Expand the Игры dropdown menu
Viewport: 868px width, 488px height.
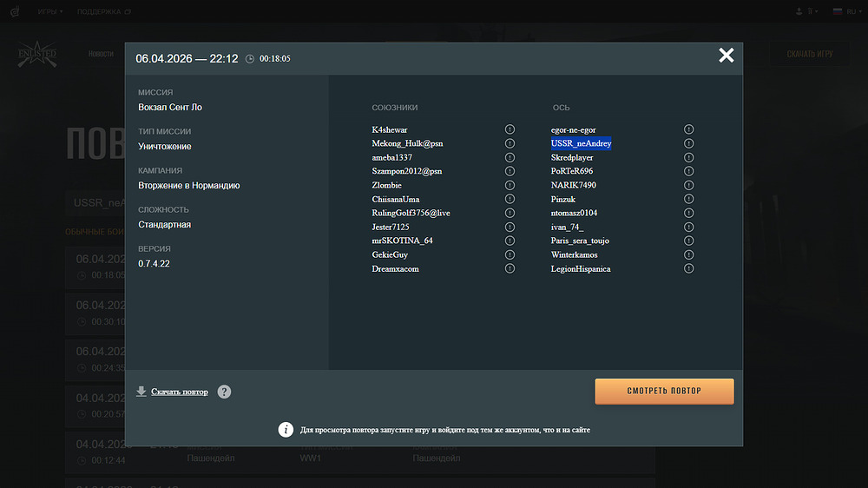coord(50,11)
